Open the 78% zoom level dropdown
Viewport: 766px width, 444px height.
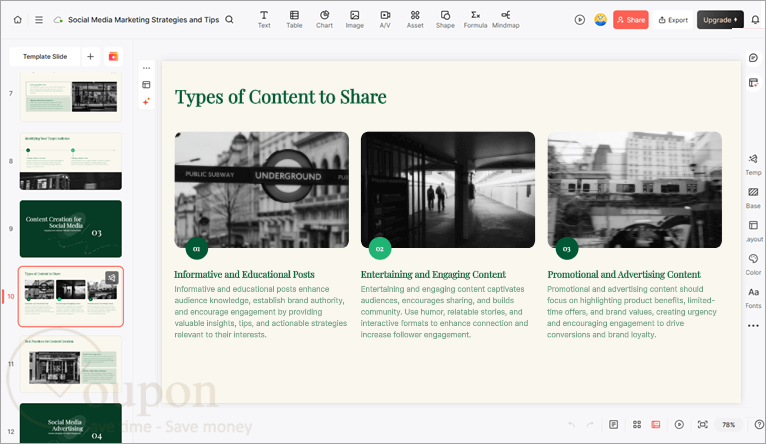coord(728,424)
